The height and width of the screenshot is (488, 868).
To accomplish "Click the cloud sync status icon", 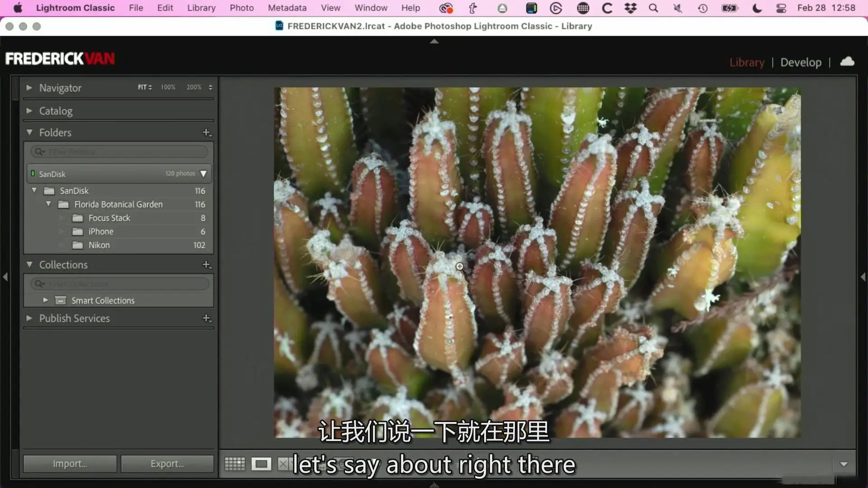I will (847, 61).
